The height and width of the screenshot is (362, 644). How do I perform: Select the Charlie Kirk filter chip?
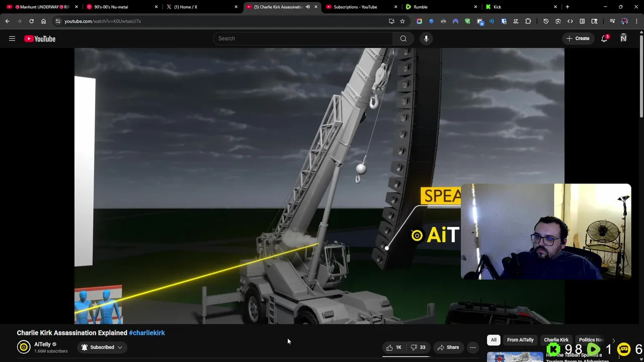(x=556, y=340)
